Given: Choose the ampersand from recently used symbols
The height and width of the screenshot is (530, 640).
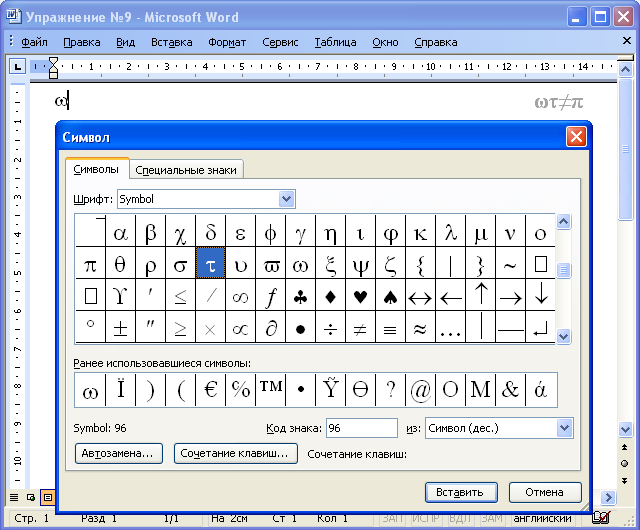Looking at the screenshot, I should [x=511, y=390].
